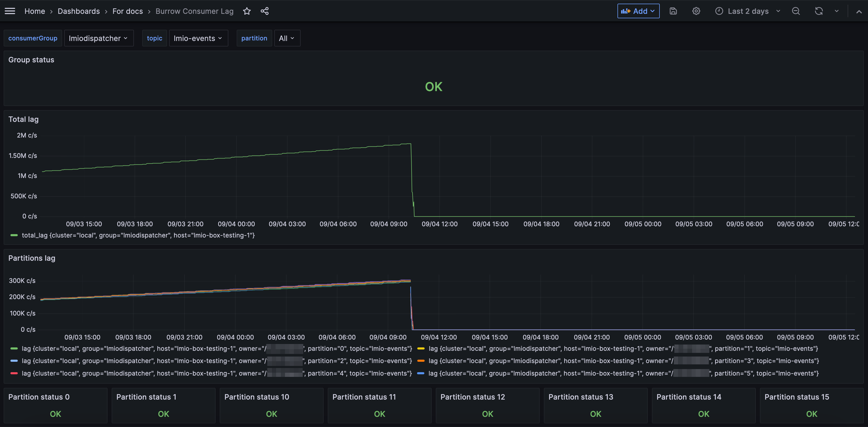
Task: Click the Partition status 15 panel title
Action: coord(796,397)
